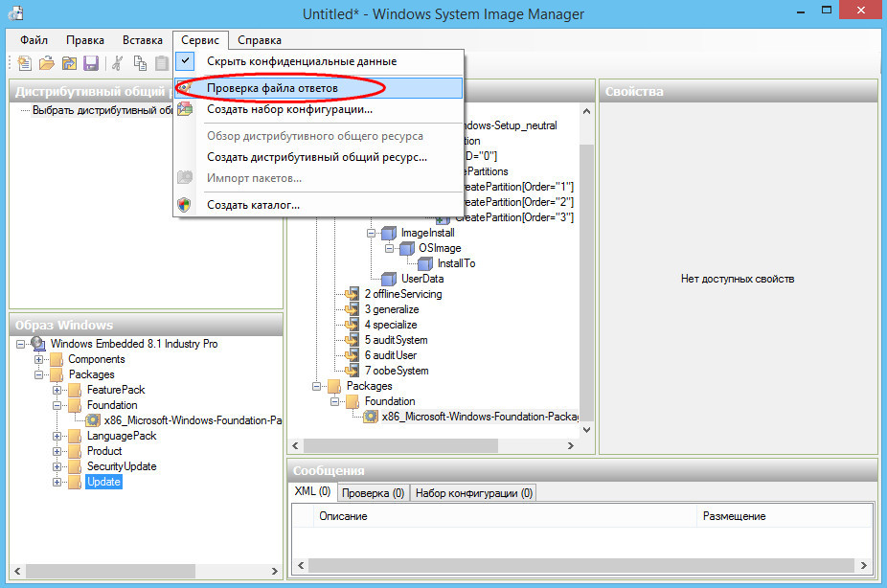Image resolution: width=887 pixels, height=588 pixels.
Task: Collapse the ImageInstall node
Action: point(371,233)
